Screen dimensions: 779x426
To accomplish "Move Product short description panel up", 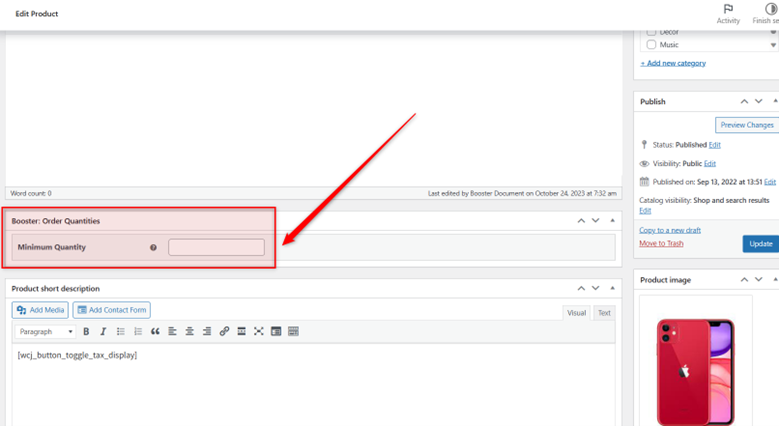I will (x=581, y=288).
